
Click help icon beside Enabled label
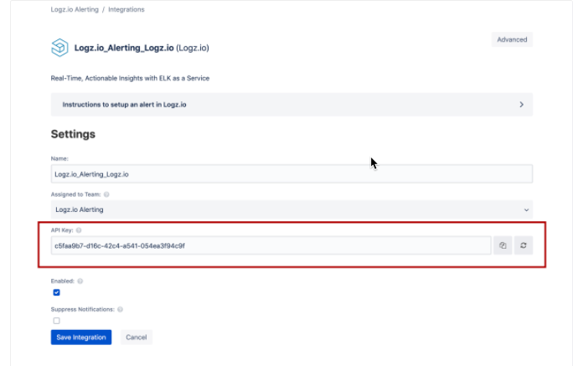(x=80, y=281)
